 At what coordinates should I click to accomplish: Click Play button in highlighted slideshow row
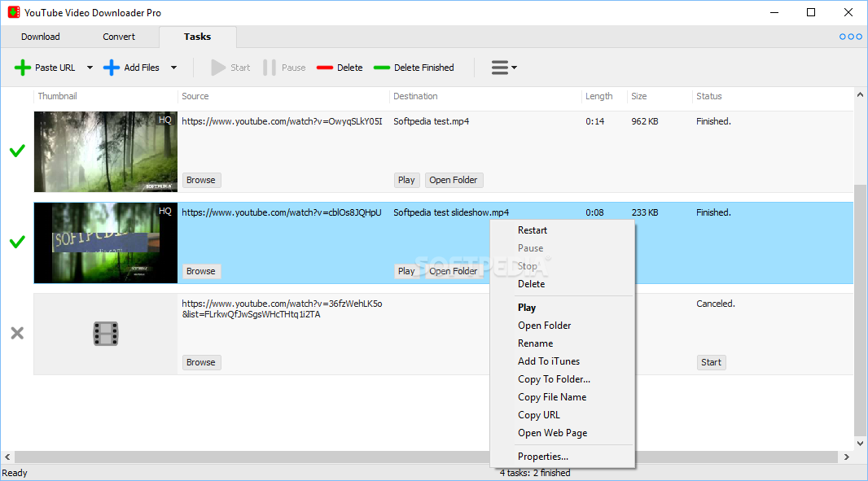click(406, 271)
